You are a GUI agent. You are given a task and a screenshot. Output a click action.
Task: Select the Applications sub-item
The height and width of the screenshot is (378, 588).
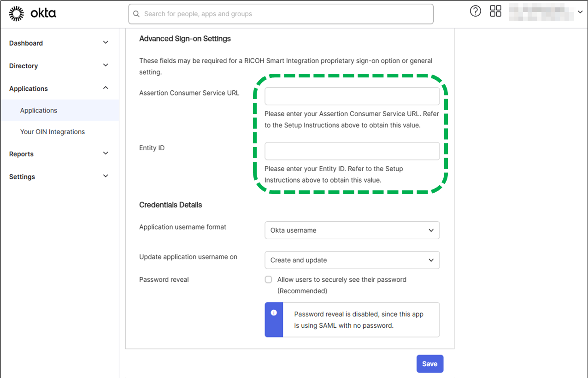(x=38, y=110)
